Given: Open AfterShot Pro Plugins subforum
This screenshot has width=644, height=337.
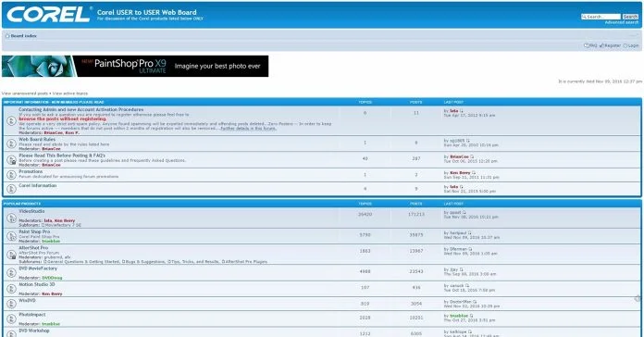Looking at the screenshot, I should pyautogui.click(x=246, y=261).
